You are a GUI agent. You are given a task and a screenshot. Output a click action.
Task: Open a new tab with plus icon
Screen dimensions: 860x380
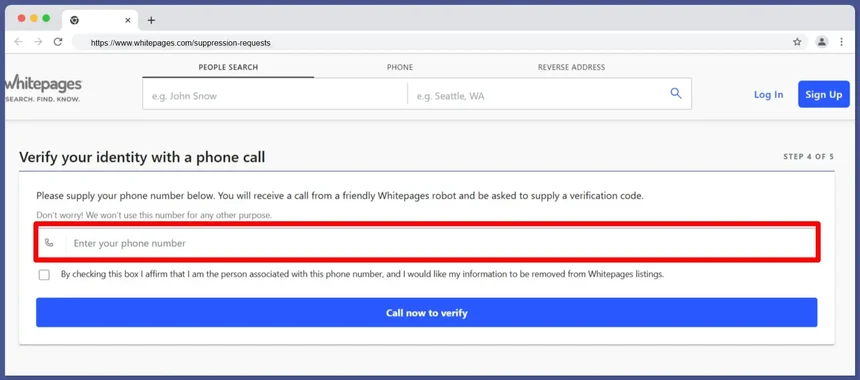point(151,20)
